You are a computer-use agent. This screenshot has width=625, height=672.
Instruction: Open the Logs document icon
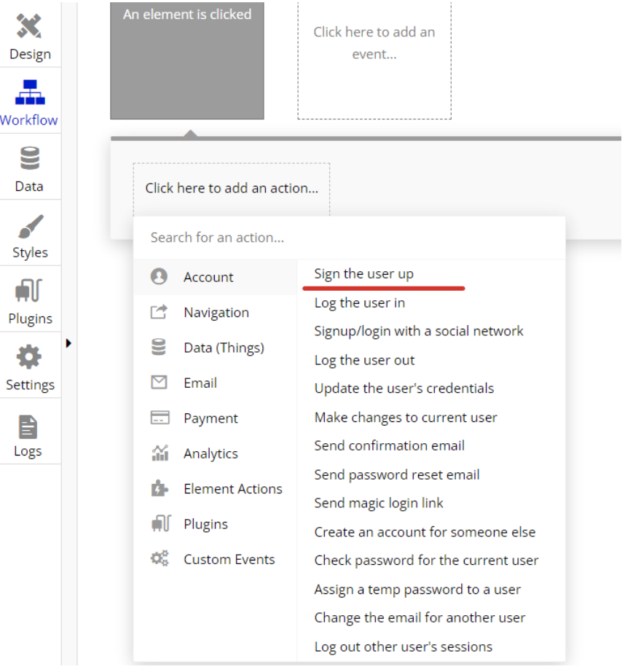28,426
